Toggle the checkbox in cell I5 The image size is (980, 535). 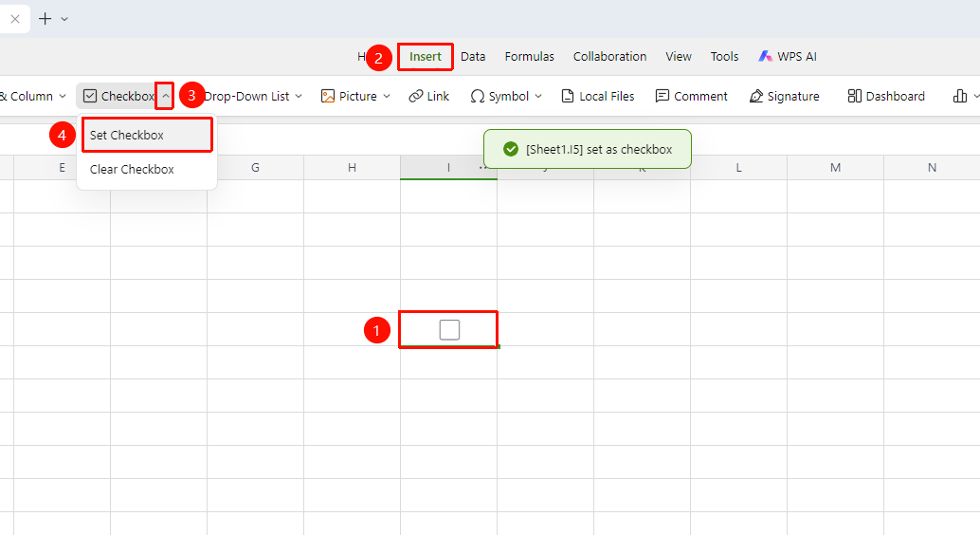[449, 330]
